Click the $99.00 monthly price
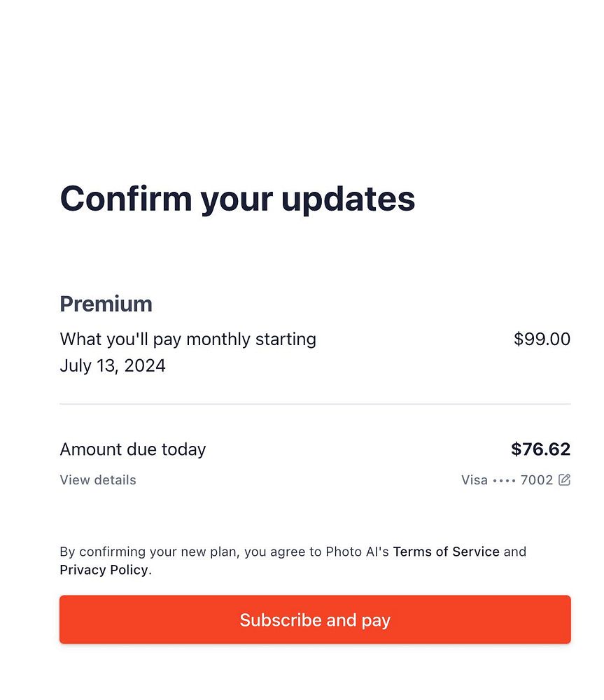 click(542, 339)
